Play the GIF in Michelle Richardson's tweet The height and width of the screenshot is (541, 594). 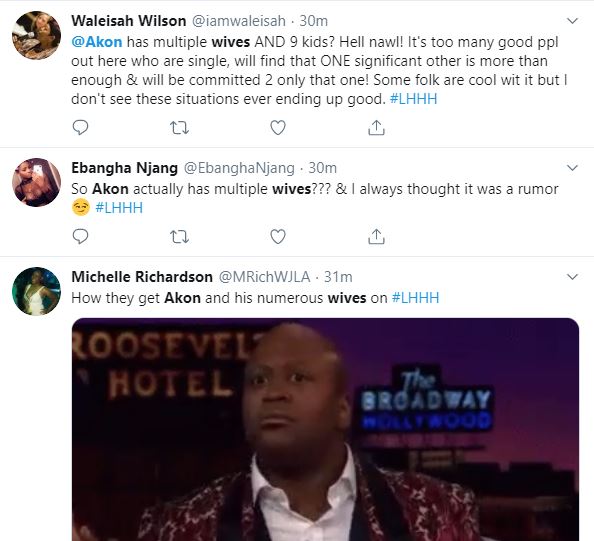pyautogui.click(x=325, y=429)
